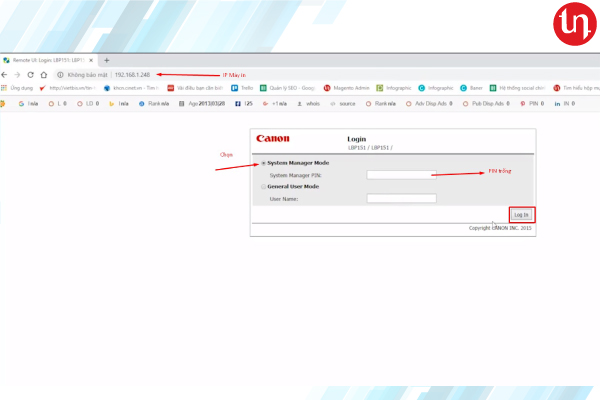Click the LD linking domains toolbar item
Screen dimensions: 600x400
coord(88,104)
